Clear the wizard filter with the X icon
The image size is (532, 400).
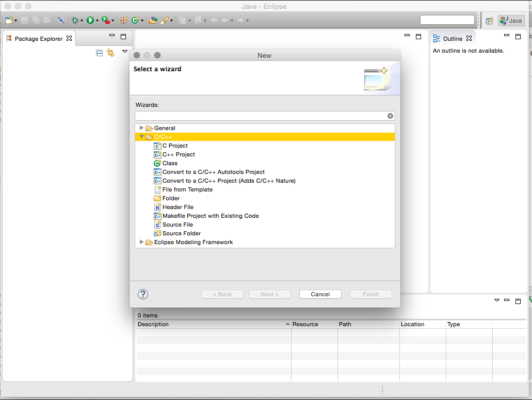click(390, 116)
